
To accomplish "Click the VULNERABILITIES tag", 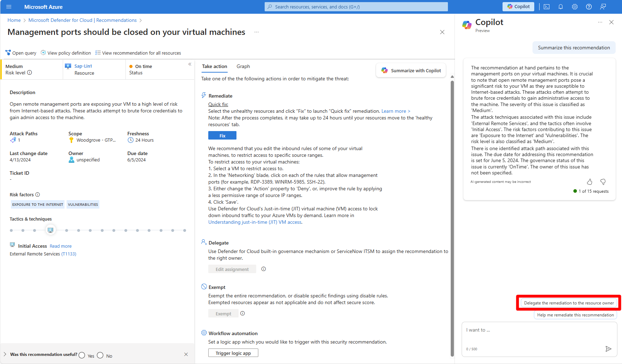I will coord(83,204).
